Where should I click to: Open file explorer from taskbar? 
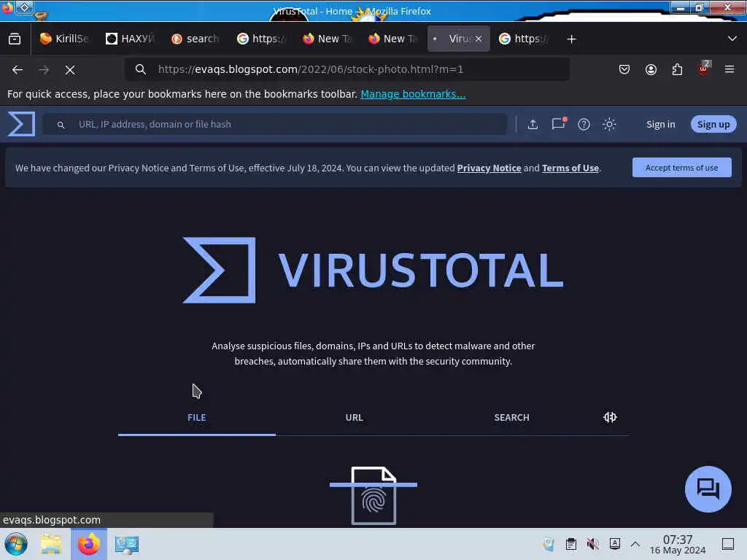(51, 544)
